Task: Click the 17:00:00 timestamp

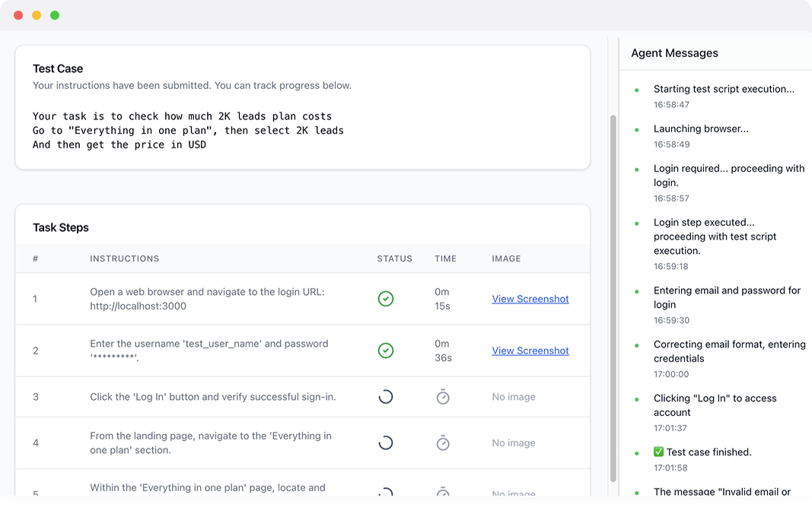Action: [671, 374]
